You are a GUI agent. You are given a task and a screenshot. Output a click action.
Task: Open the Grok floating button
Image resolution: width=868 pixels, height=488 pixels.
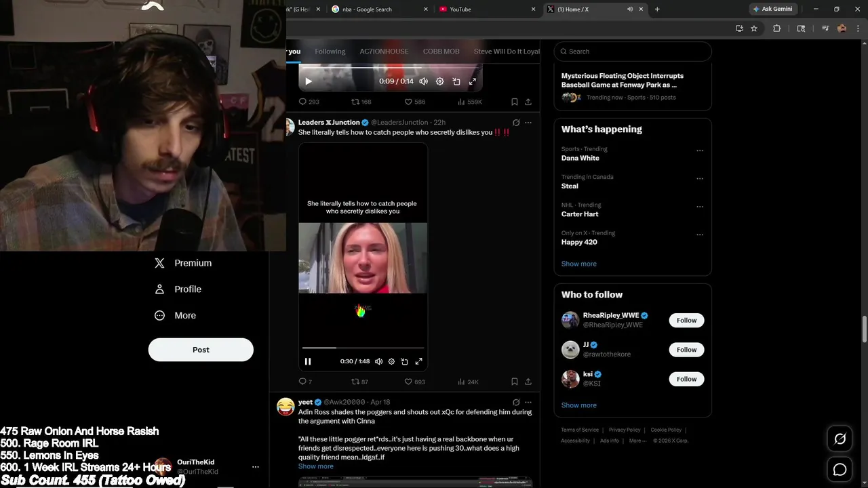840,439
